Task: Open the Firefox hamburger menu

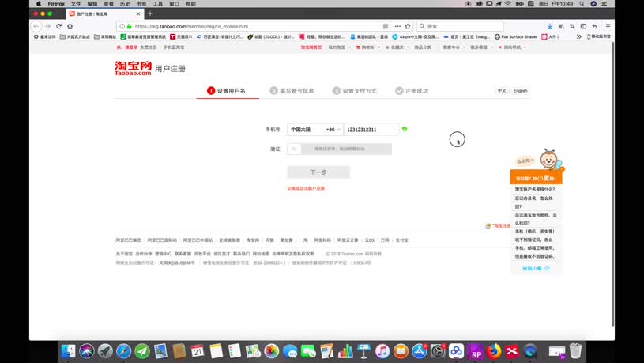Action: coord(608,26)
